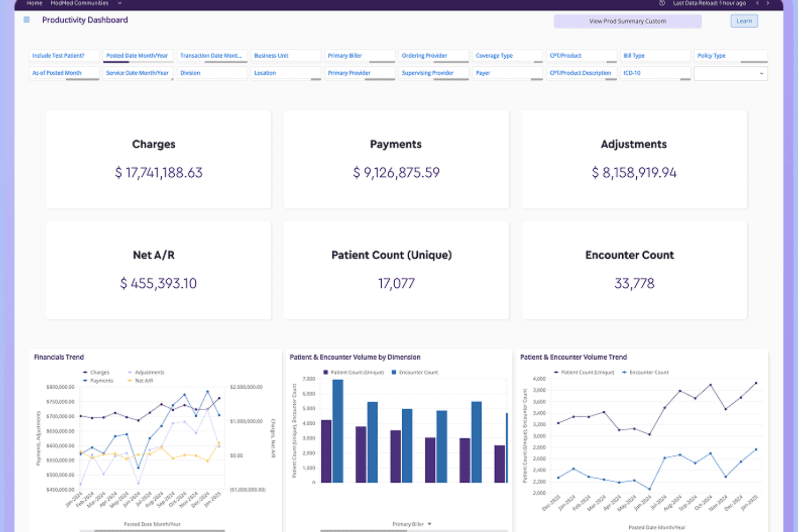This screenshot has width=798, height=532.
Task: Open the Supervising Provider filter
Action: click(x=434, y=73)
